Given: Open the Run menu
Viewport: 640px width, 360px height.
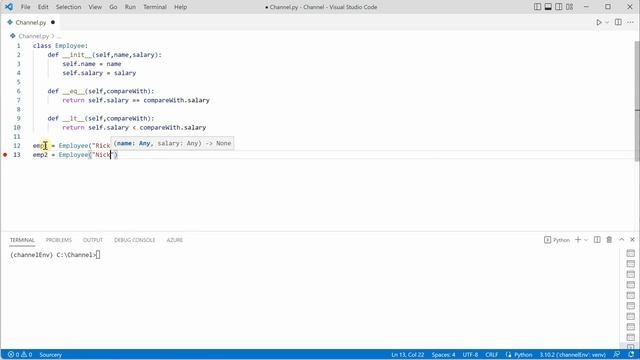Looking at the screenshot, I should click(x=130, y=7).
